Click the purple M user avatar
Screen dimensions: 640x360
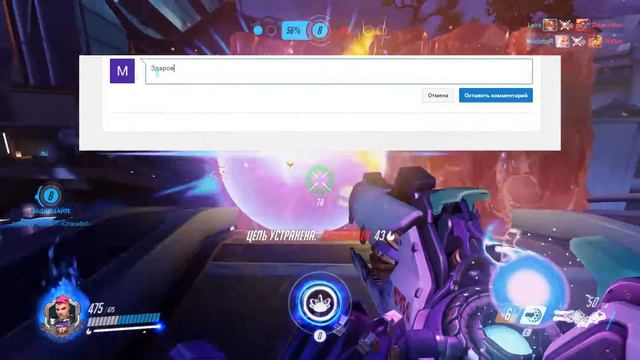122,71
